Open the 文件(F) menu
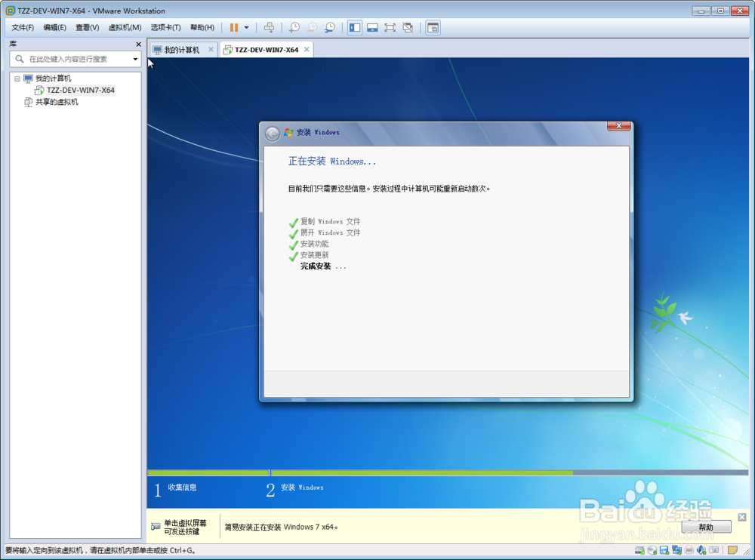The height and width of the screenshot is (560, 755). [x=23, y=27]
